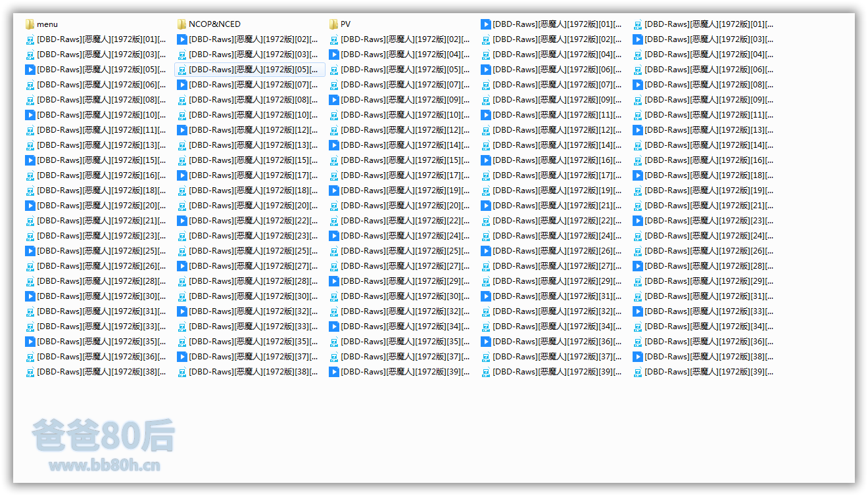Select the video file for episode [16]

click(x=552, y=160)
